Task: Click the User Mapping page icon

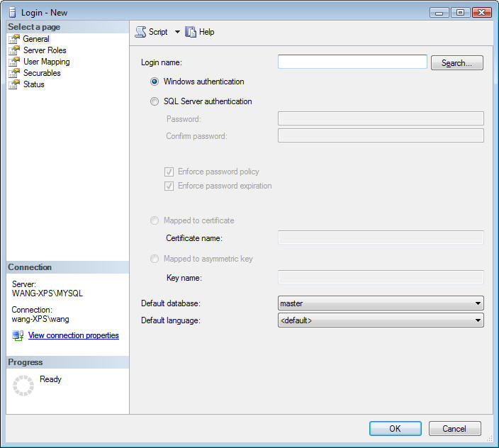Action: tap(14, 62)
